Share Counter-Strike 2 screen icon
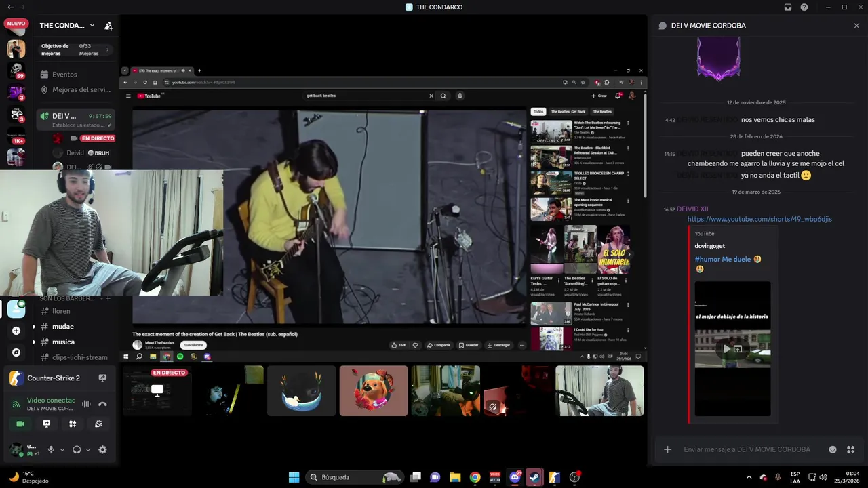Image resolution: width=868 pixels, height=488 pixels. tap(102, 378)
